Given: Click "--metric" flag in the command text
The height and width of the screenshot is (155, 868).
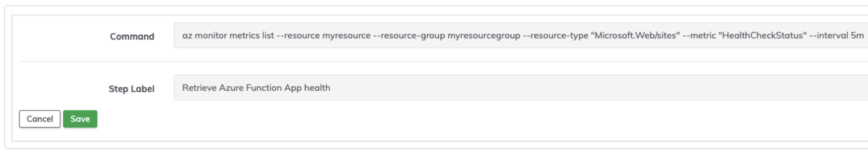Looking at the screenshot, I should click(x=699, y=35).
